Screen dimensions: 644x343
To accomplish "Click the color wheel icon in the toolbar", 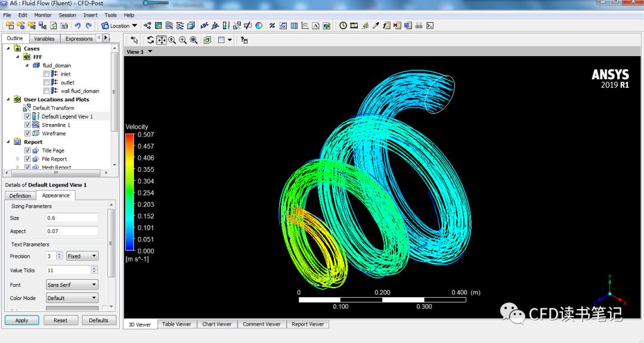I will coord(258,26).
